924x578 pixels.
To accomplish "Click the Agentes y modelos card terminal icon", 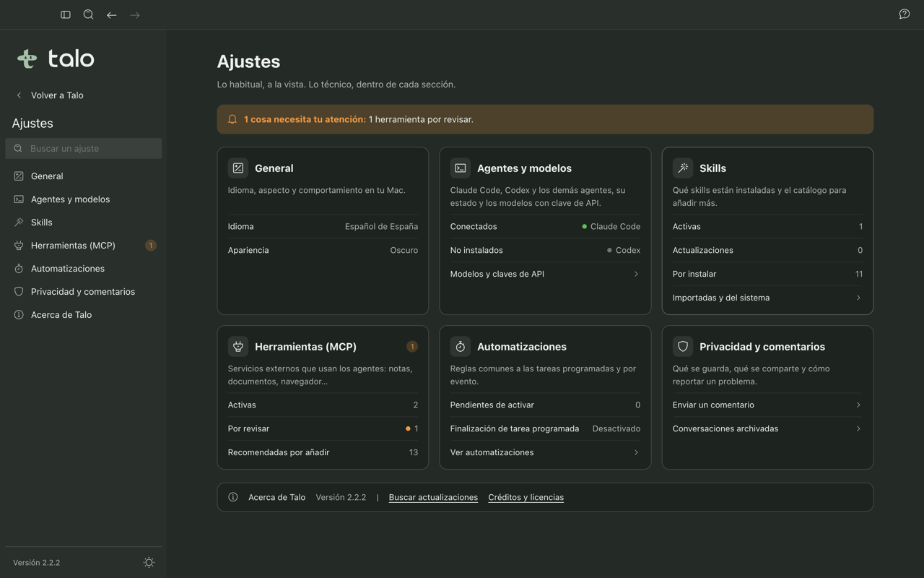I will 461,168.
